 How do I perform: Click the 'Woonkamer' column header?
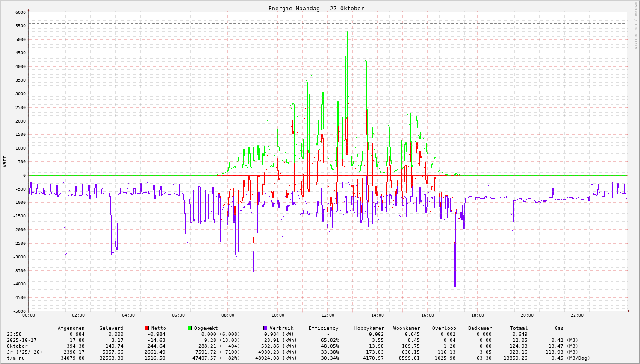[407, 328]
